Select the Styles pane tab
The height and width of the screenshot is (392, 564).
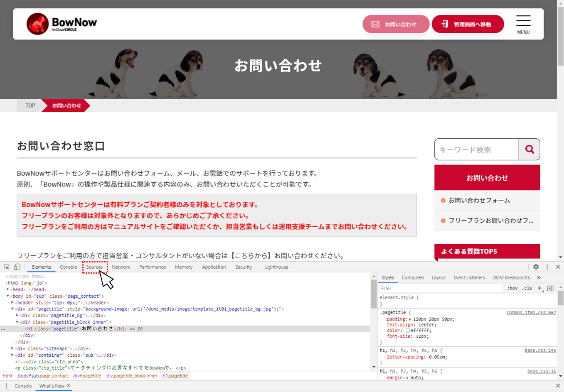pos(388,277)
